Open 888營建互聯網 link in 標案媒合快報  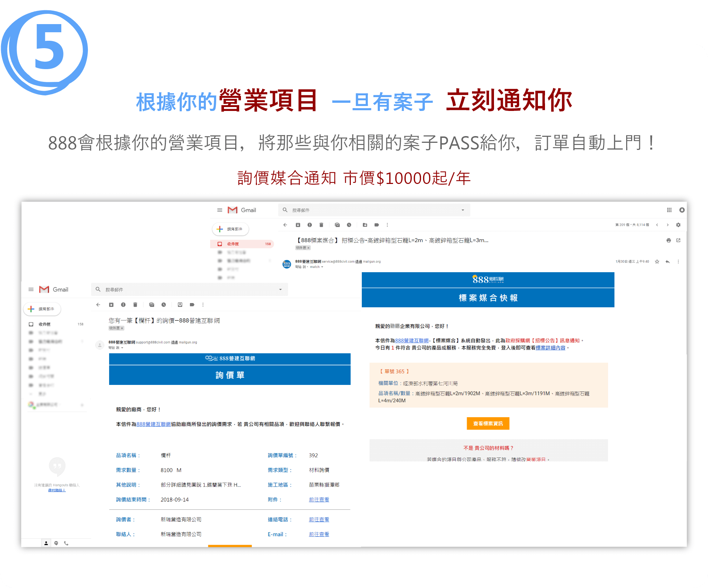(x=412, y=341)
